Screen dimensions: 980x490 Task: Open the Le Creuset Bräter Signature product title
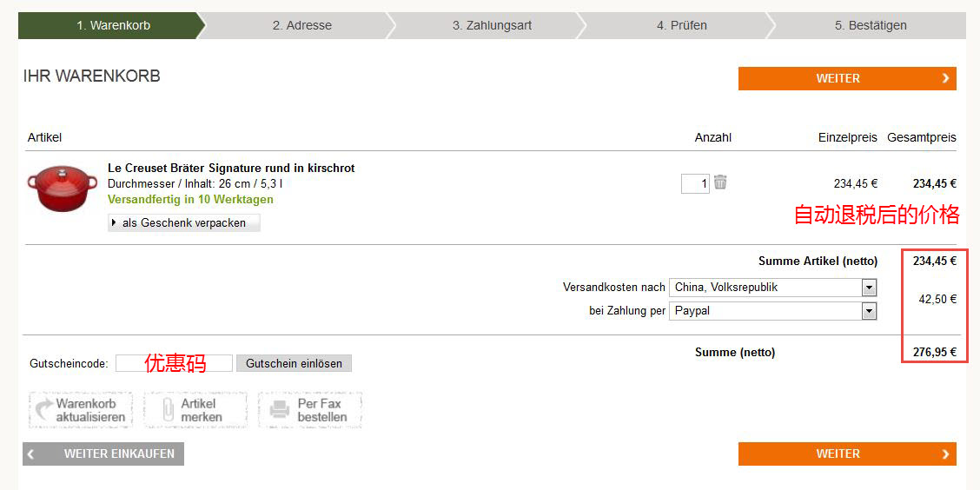click(x=231, y=169)
